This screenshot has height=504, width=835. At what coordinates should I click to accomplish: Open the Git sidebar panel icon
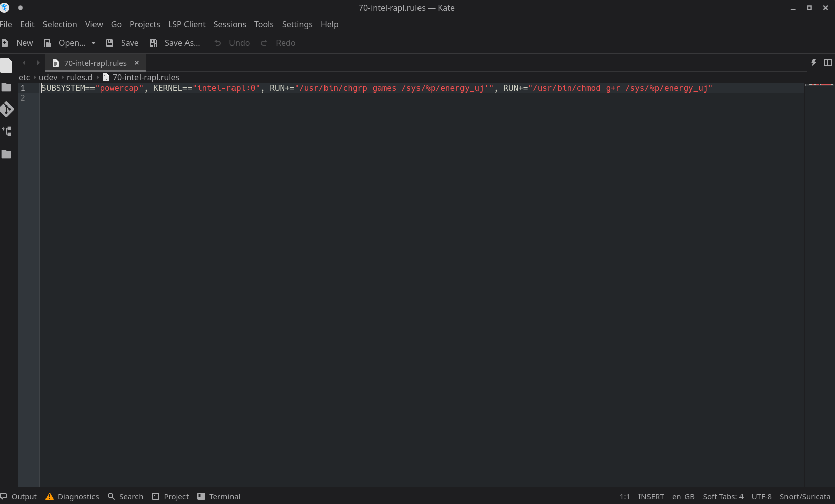pos(6,109)
